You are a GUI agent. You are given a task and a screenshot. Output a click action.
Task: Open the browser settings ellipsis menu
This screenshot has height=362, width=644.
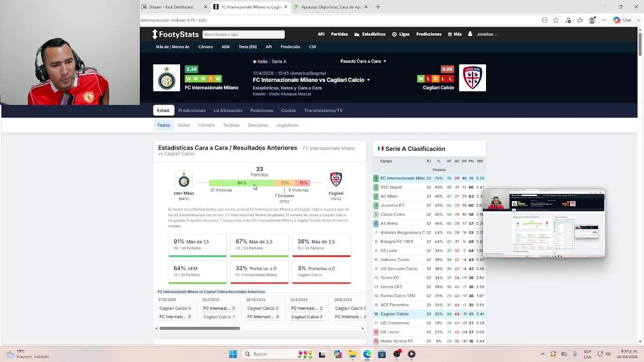[x=604, y=20]
